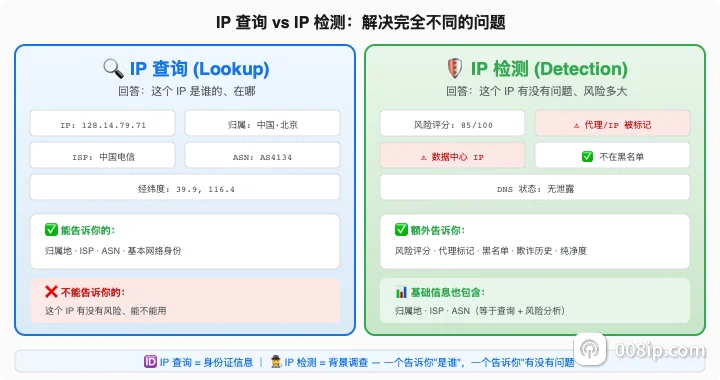720x380 pixels.
Task: Click the shield icon beside IP 检测
Action: (x=455, y=69)
